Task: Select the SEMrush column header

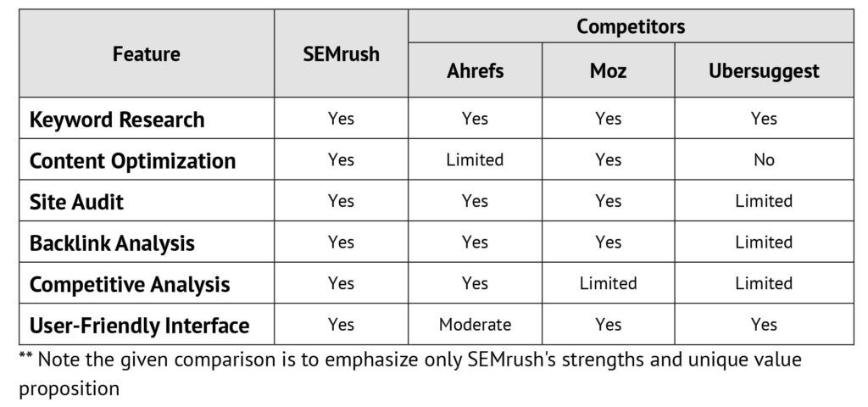Action: point(341,53)
